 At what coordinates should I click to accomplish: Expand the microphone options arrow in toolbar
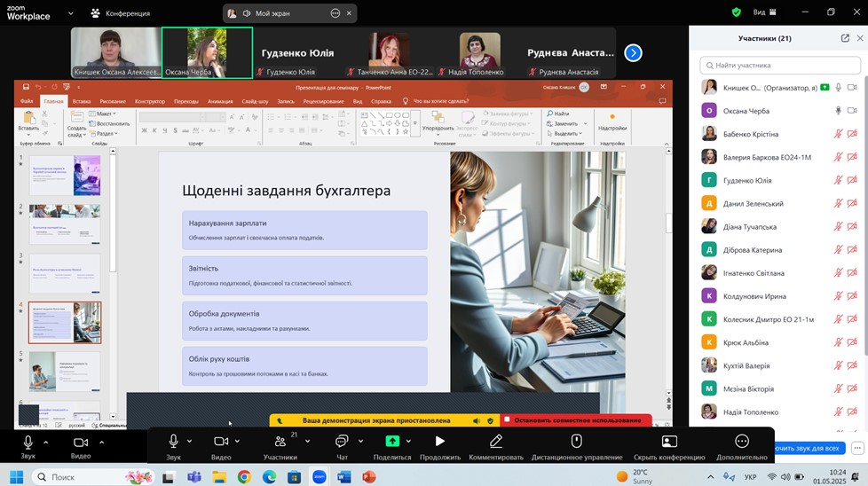189,442
